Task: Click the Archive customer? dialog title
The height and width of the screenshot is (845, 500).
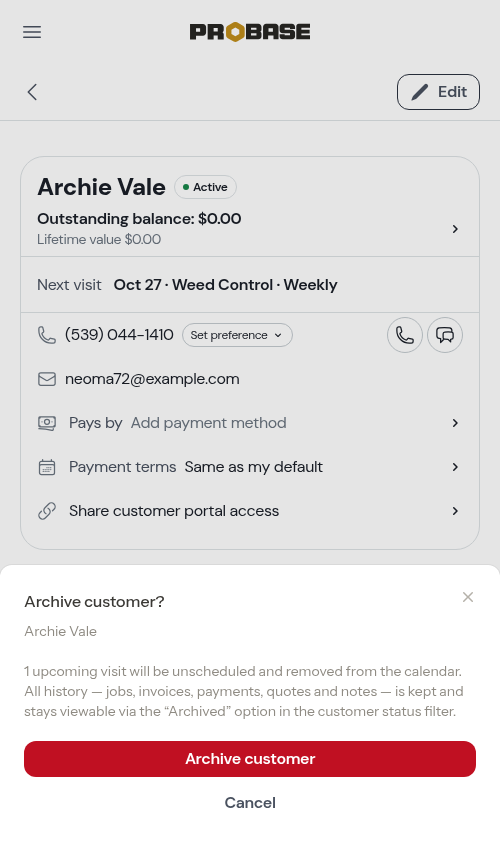Action: (94, 601)
